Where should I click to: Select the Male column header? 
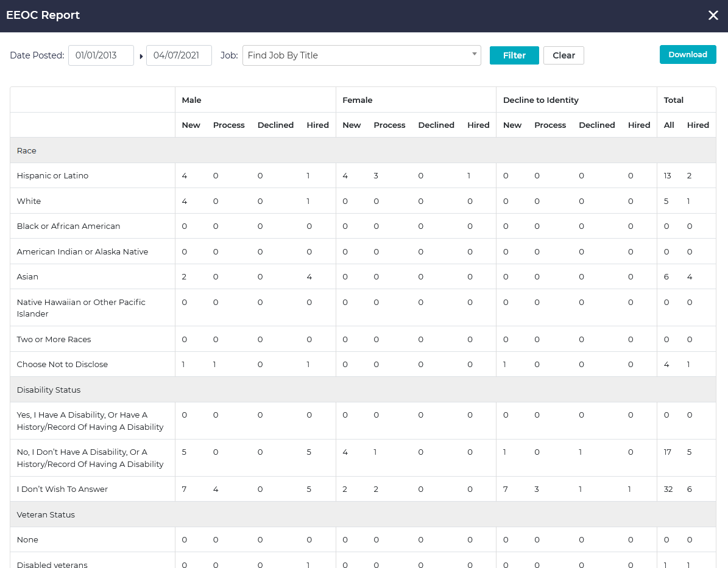[x=191, y=100]
